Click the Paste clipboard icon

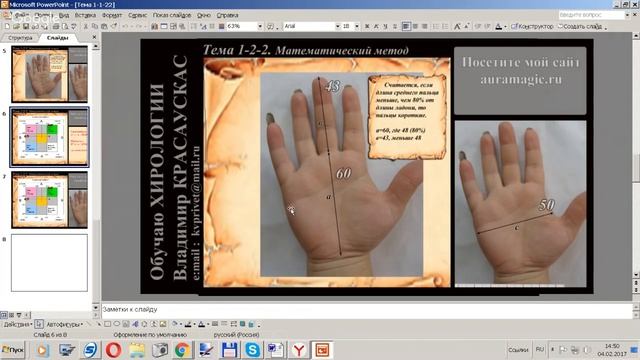click(x=104, y=26)
